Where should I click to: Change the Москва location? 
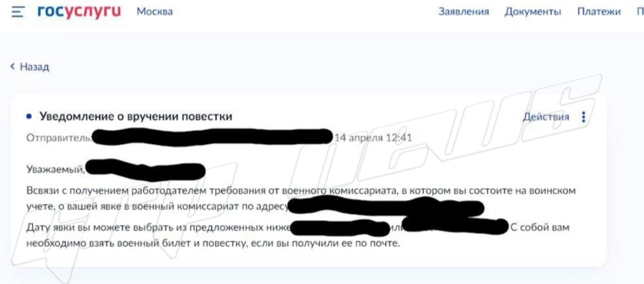tap(154, 12)
